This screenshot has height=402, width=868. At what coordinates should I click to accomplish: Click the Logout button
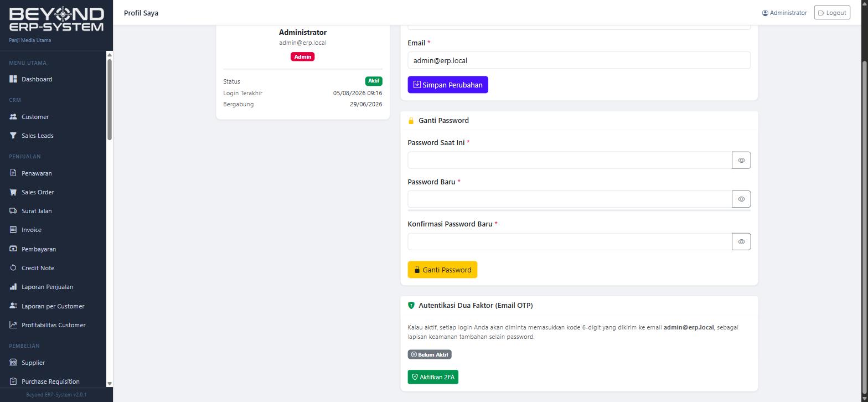[x=832, y=13]
